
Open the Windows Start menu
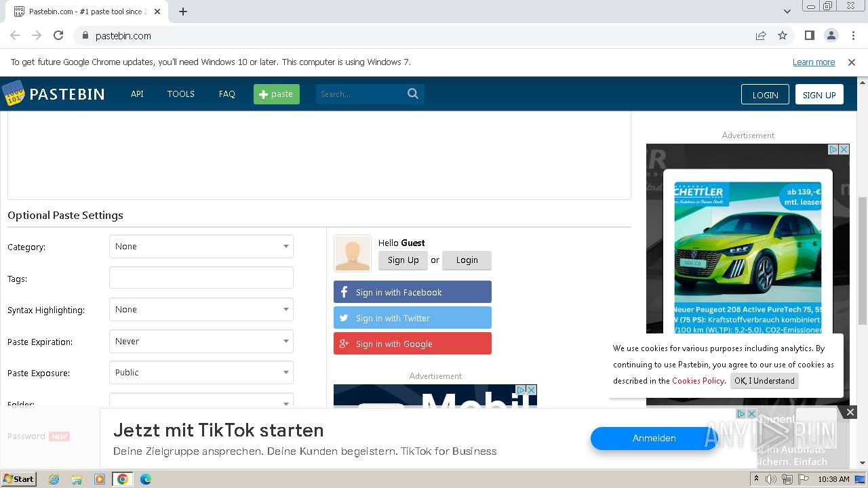click(x=19, y=479)
